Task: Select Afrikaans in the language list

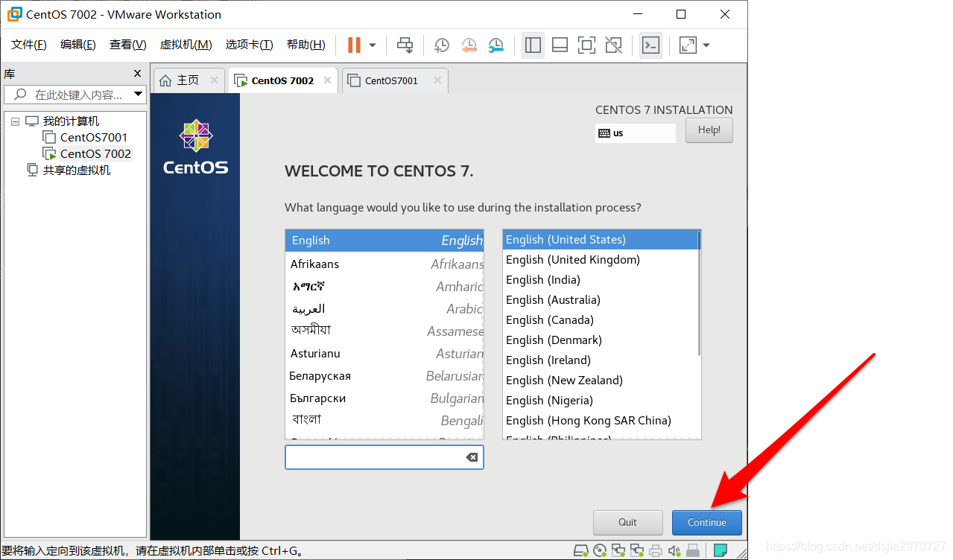Action: point(384,264)
